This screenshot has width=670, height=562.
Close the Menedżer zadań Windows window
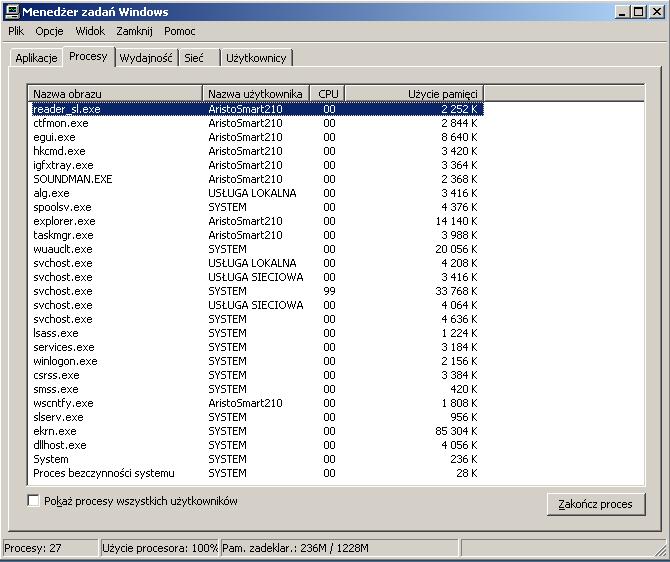657,12
